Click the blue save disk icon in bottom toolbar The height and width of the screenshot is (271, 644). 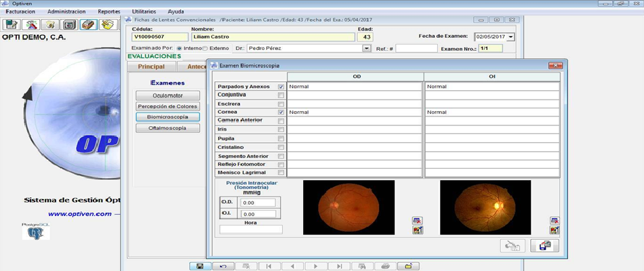tap(199, 266)
